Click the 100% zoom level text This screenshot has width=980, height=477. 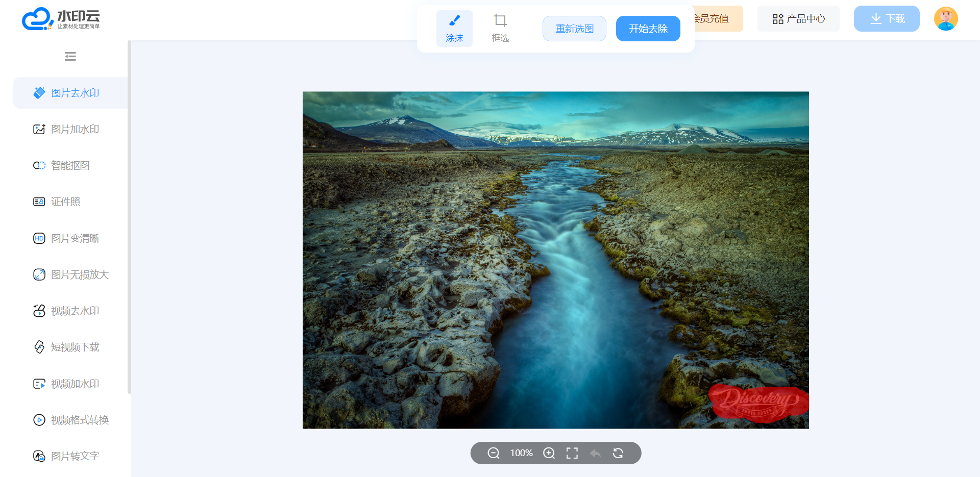click(x=521, y=453)
